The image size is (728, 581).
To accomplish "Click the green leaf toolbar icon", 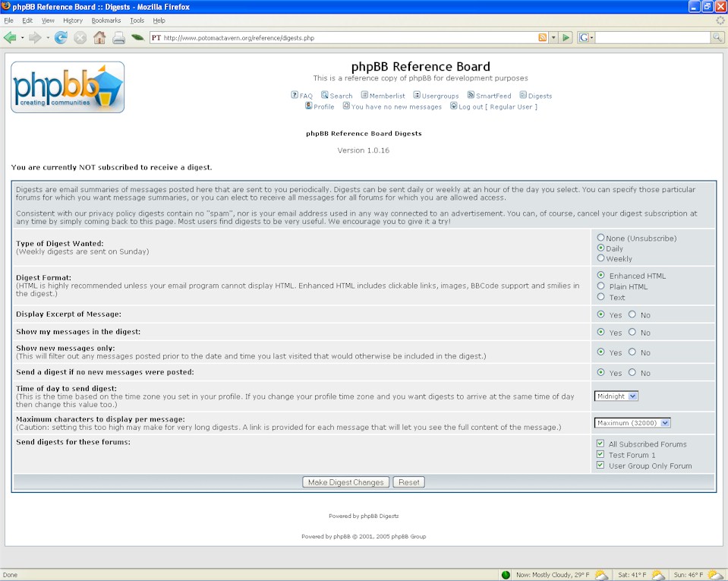I will (137, 37).
